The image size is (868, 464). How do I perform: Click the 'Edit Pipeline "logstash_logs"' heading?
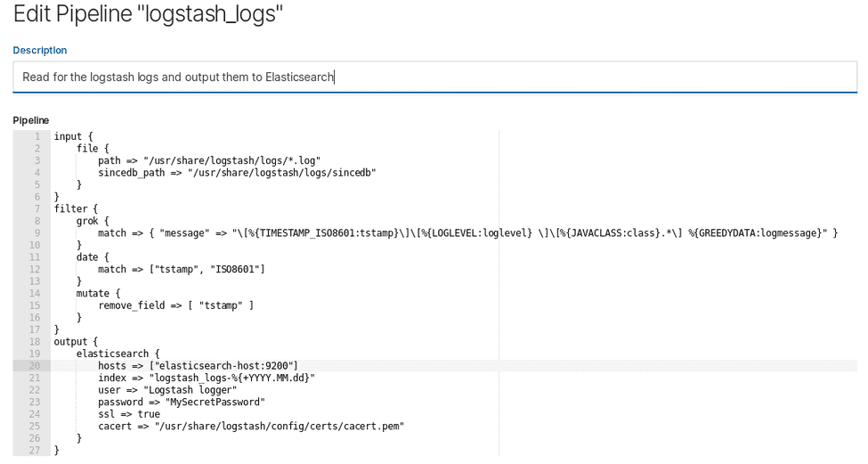(148, 14)
